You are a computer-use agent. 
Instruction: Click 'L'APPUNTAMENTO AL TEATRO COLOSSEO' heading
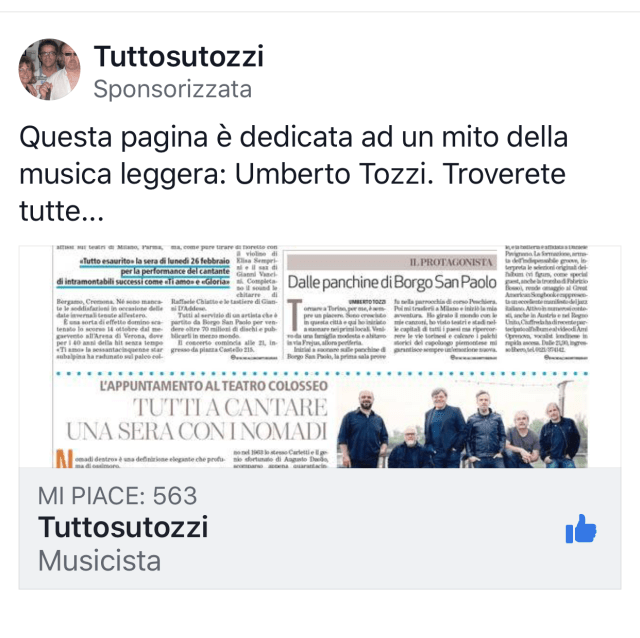(x=213, y=386)
